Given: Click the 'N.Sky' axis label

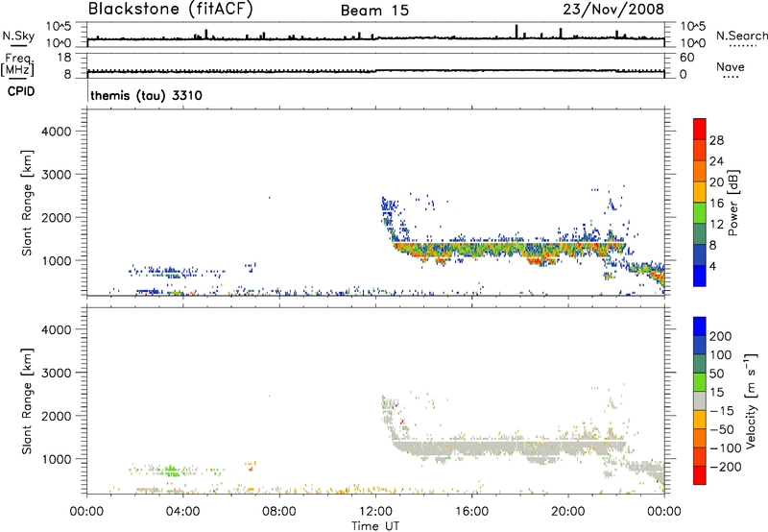Looking at the screenshot, I should click(18, 36).
